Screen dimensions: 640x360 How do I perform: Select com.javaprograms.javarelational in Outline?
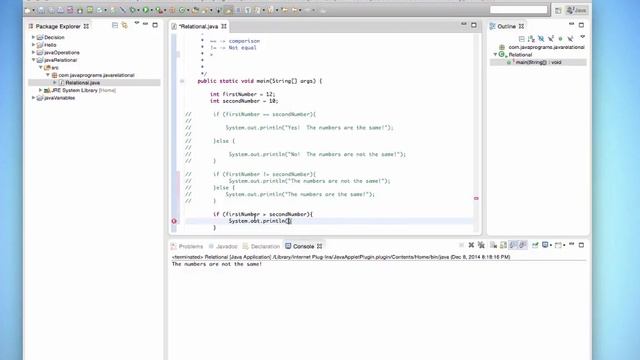tap(542, 47)
